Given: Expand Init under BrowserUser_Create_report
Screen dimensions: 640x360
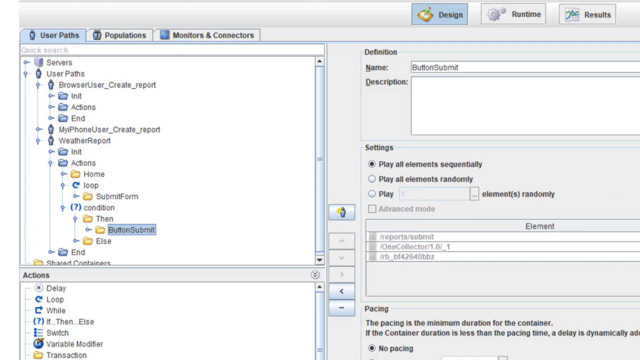Looking at the screenshot, I should [51, 96].
